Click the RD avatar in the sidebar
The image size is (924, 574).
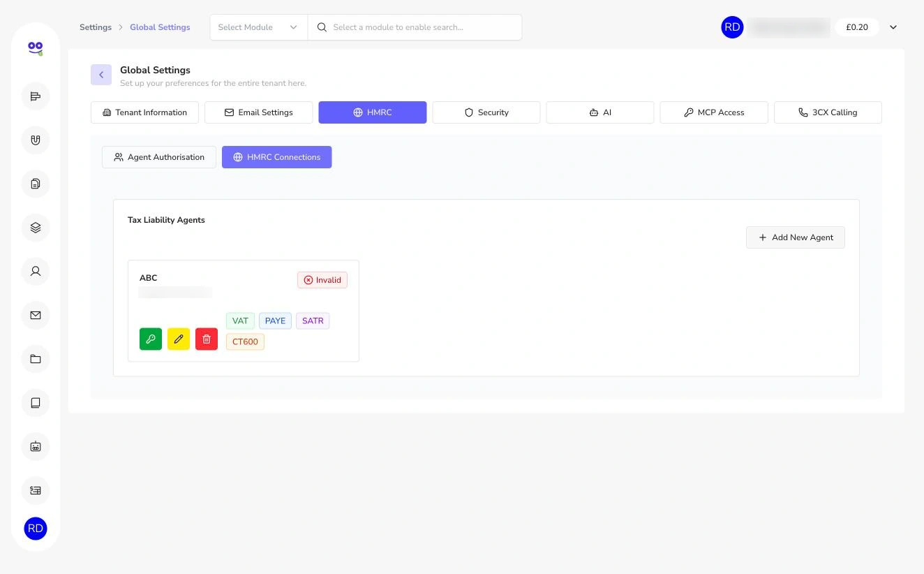[x=36, y=529]
